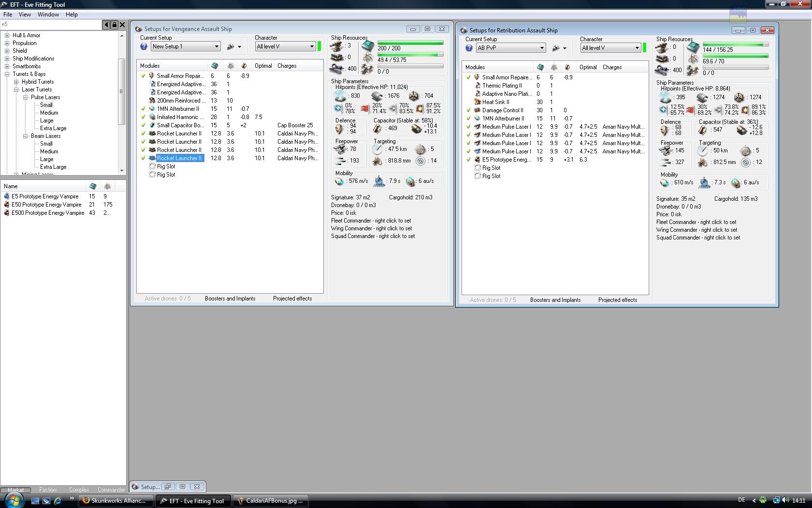Click the CPU column icon in Retribution modules header
812x508 pixels.
(540, 67)
